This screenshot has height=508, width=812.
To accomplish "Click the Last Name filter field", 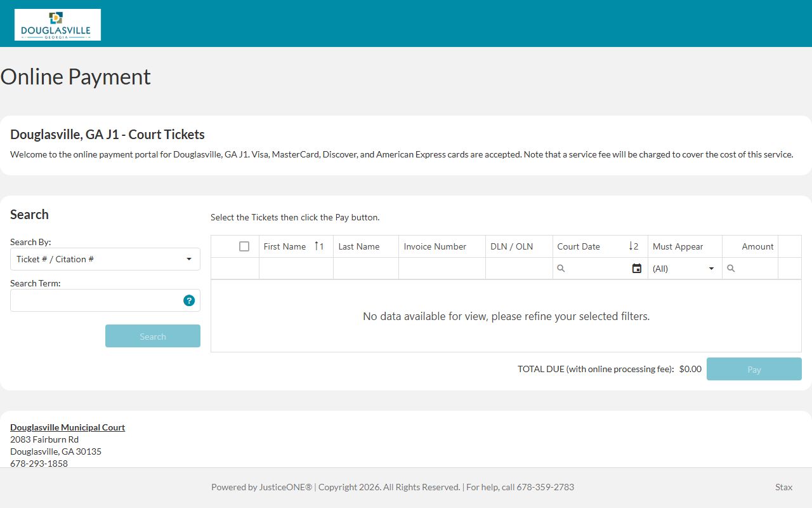I will click(366, 269).
